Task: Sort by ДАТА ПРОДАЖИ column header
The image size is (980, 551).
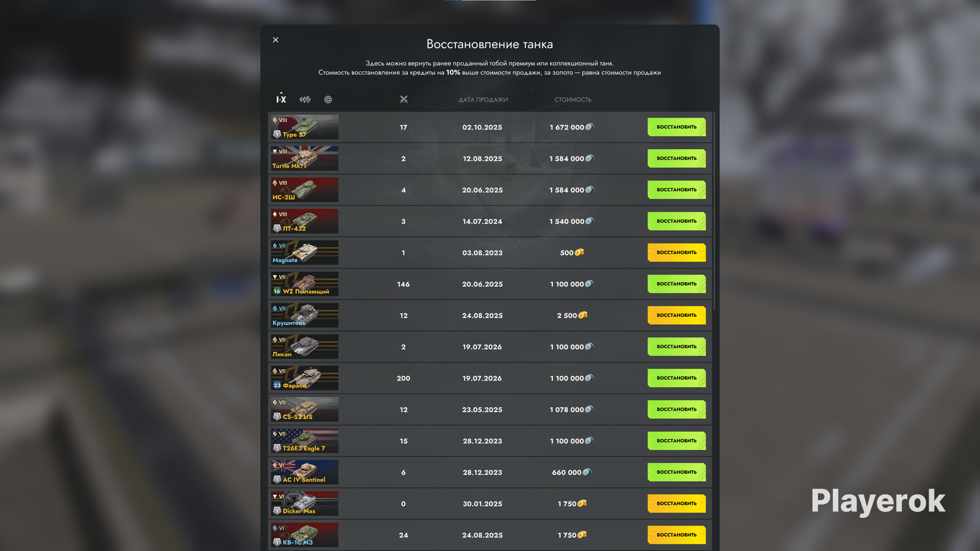Action: (x=483, y=100)
